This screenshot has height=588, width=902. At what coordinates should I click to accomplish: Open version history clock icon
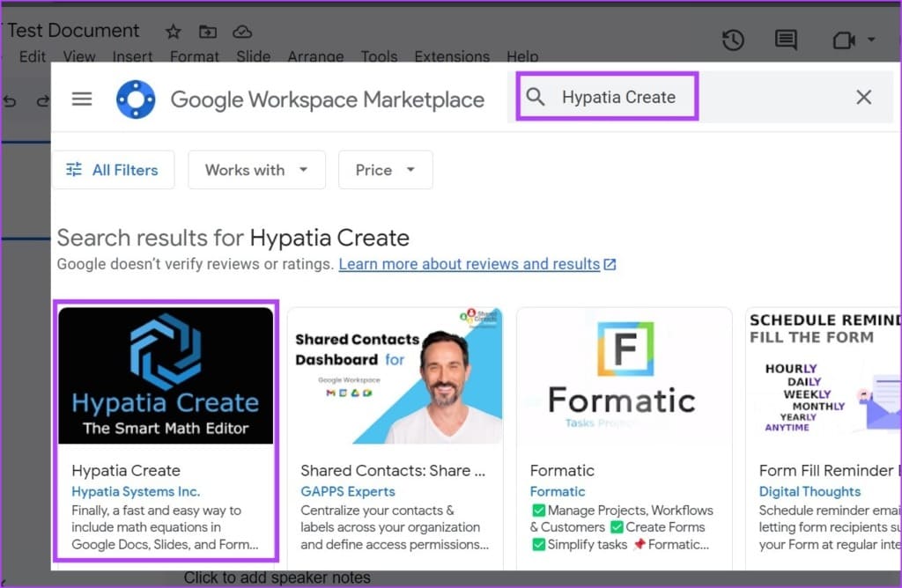click(x=733, y=40)
